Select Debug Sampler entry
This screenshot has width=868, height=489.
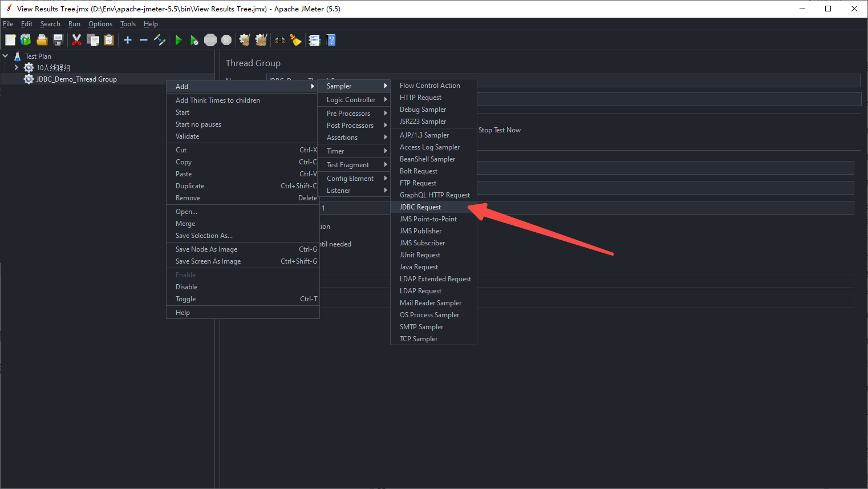[x=433, y=109]
